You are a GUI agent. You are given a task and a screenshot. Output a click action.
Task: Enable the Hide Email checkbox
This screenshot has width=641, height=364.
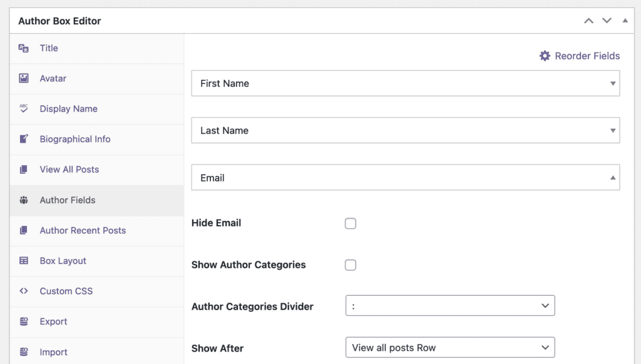point(350,223)
